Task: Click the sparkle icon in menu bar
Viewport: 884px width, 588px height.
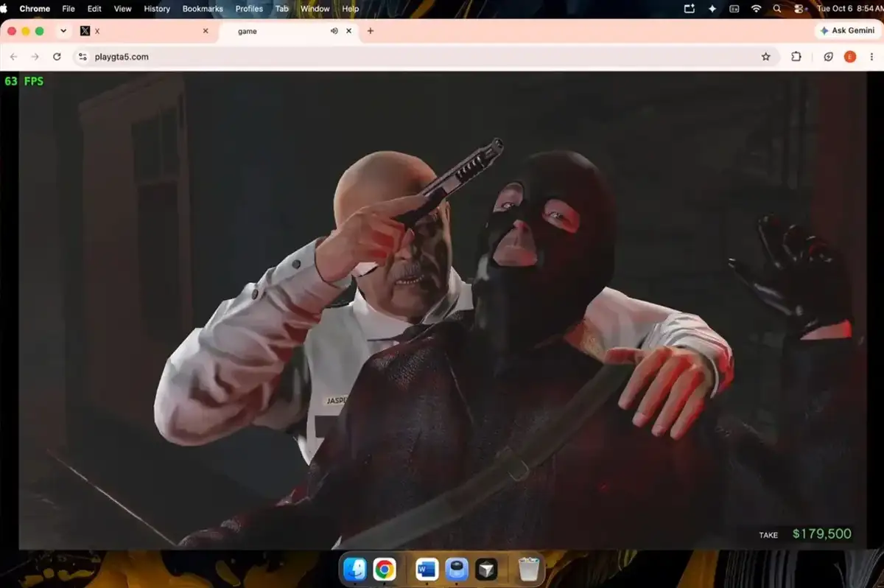Action: [712, 9]
